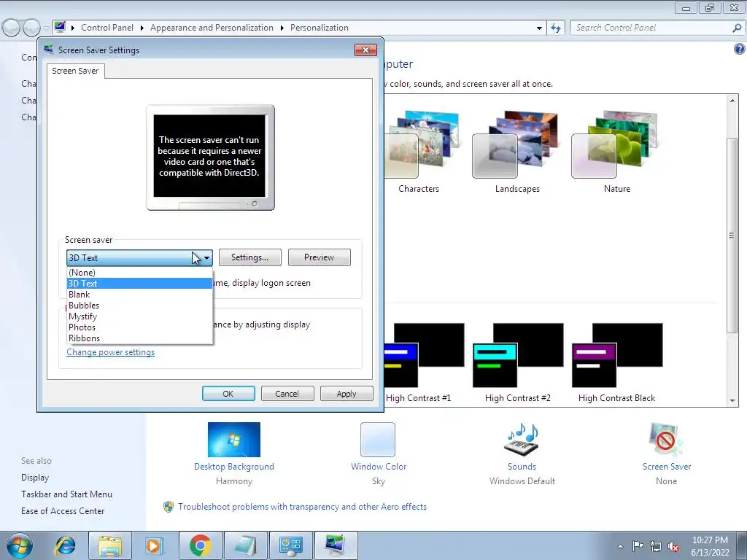Open Change power settings link
The image size is (747, 560).
[111, 352]
